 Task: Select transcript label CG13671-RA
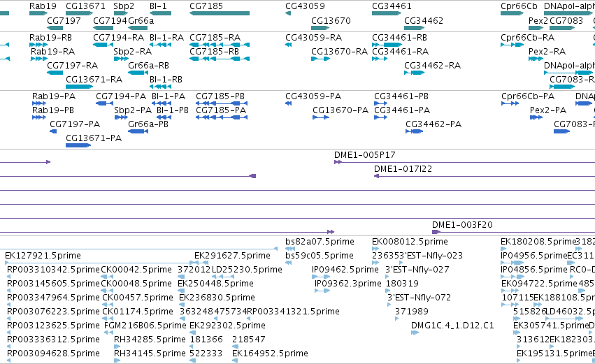94,80
